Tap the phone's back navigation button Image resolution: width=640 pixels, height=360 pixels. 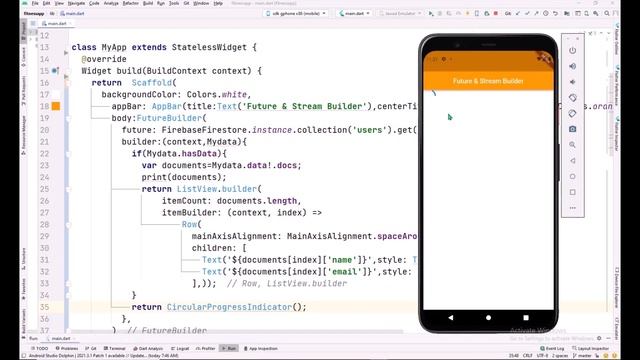pyautogui.click(x=451, y=318)
